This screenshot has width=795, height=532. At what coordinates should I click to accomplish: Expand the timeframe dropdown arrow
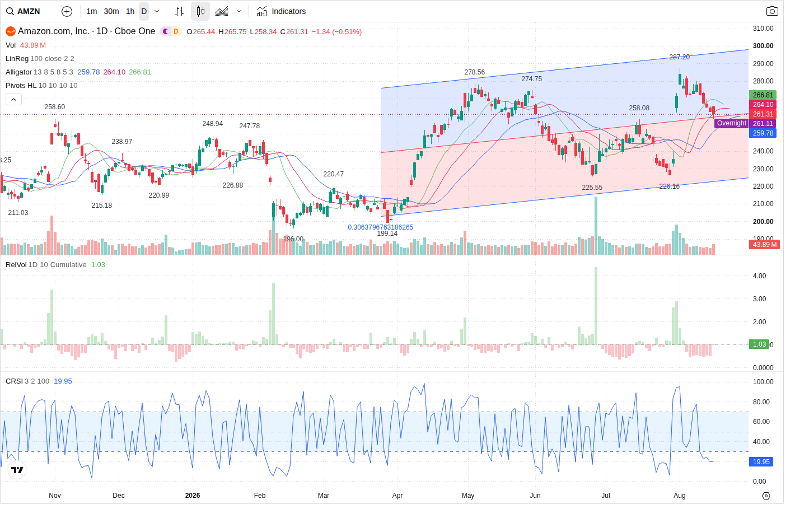click(157, 11)
